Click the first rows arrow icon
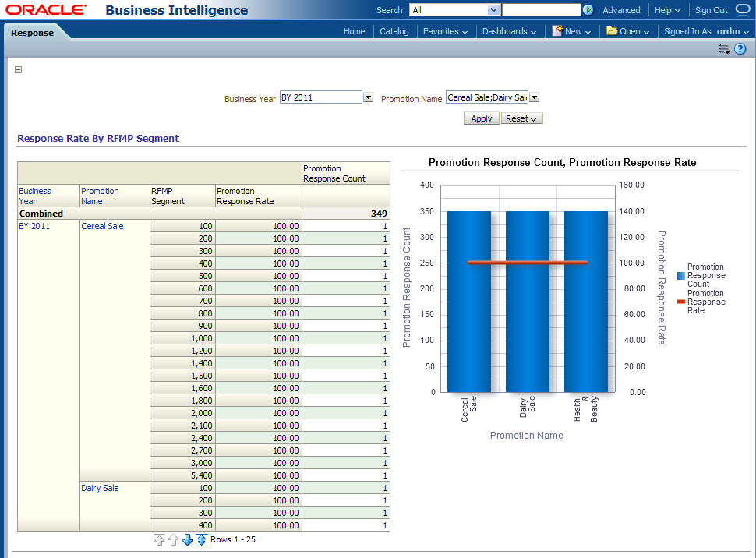 [160, 539]
